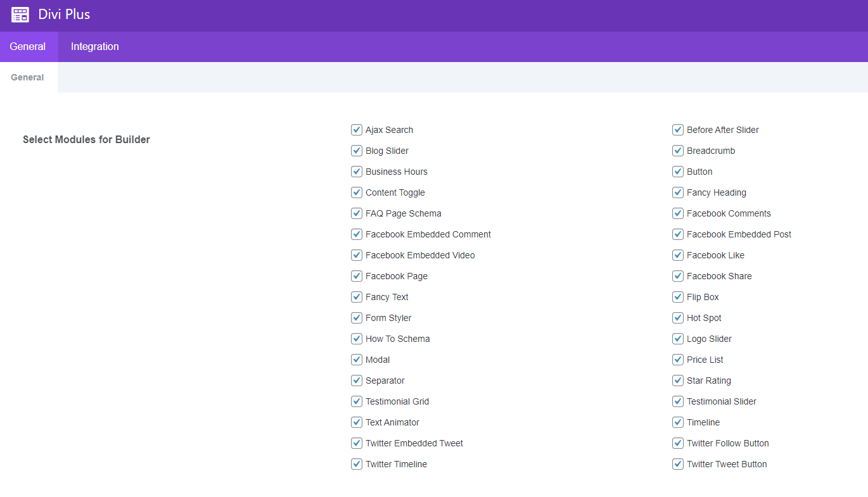Toggle the Fancy Heading checkbox
The image size is (868, 497).
pyautogui.click(x=678, y=192)
